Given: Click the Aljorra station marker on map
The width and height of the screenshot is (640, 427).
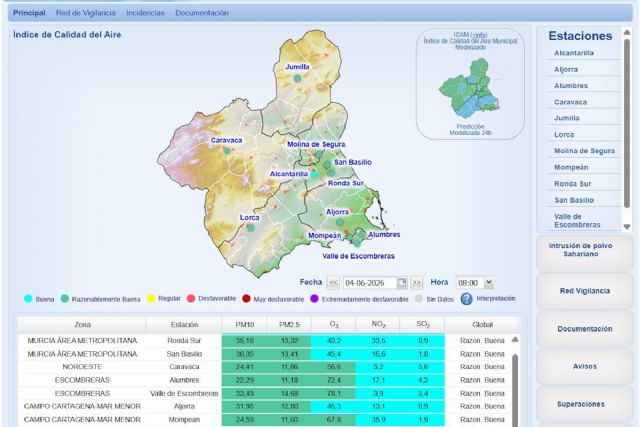Looking at the screenshot, I should (340, 222).
